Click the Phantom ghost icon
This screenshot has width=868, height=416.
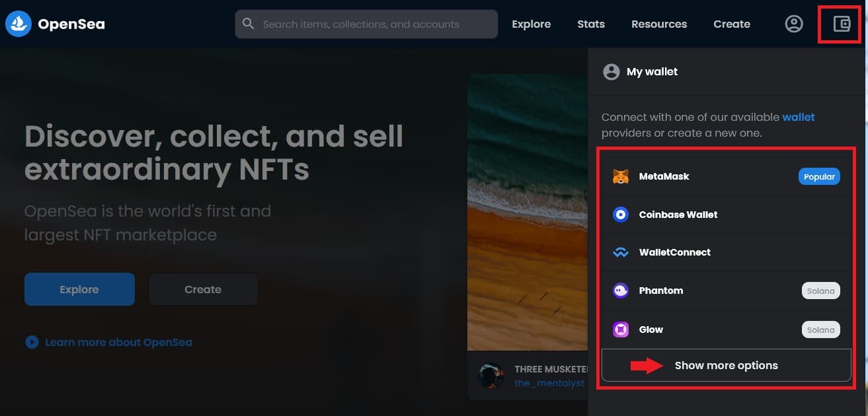pyautogui.click(x=621, y=291)
